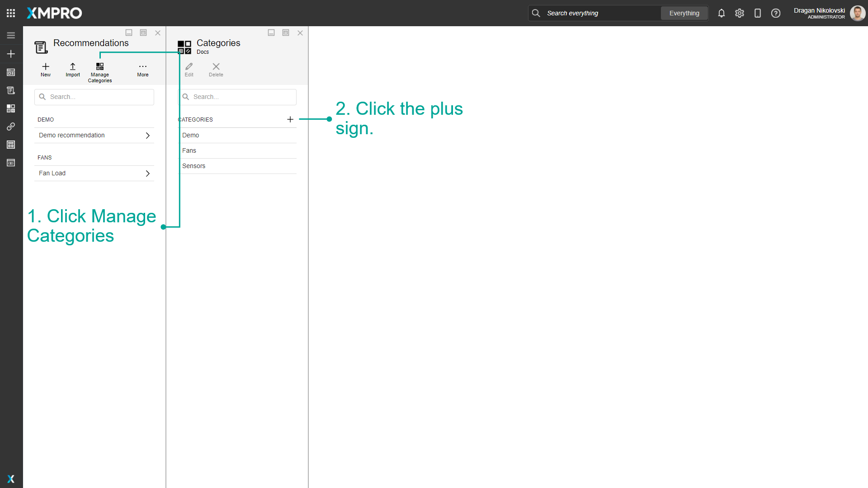The width and height of the screenshot is (868, 488).
Task: Click Import in Recommendations toolbar
Action: point(73,70)
